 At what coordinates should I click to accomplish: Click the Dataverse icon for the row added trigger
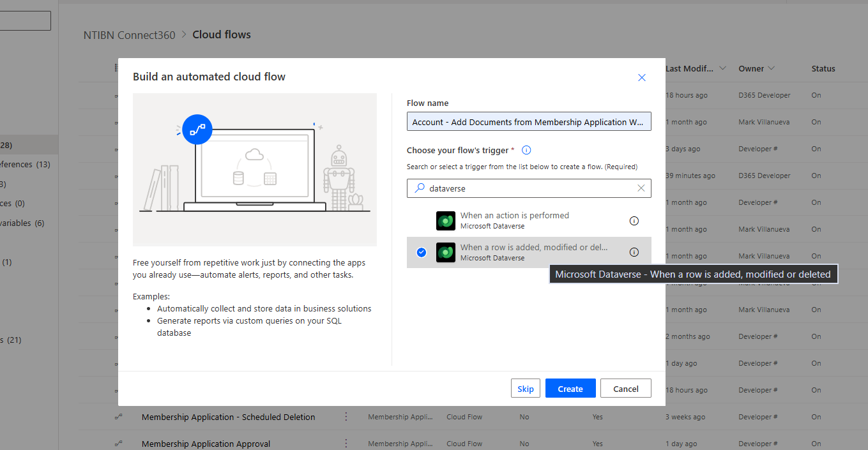445,253
